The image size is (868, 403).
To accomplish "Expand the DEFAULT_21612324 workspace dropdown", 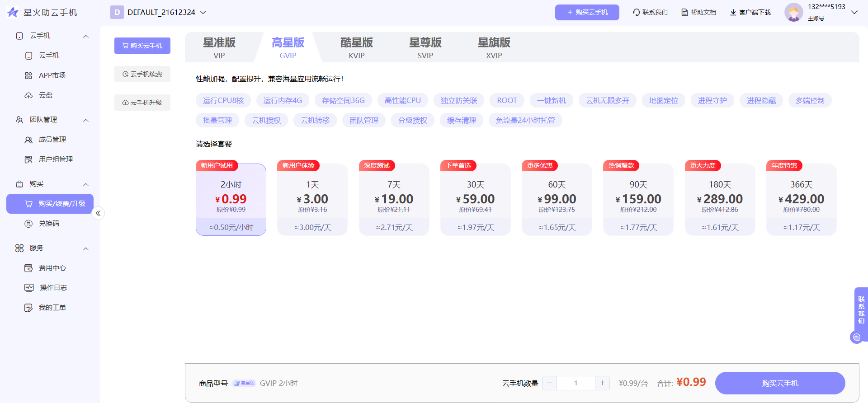I will 203,12.
